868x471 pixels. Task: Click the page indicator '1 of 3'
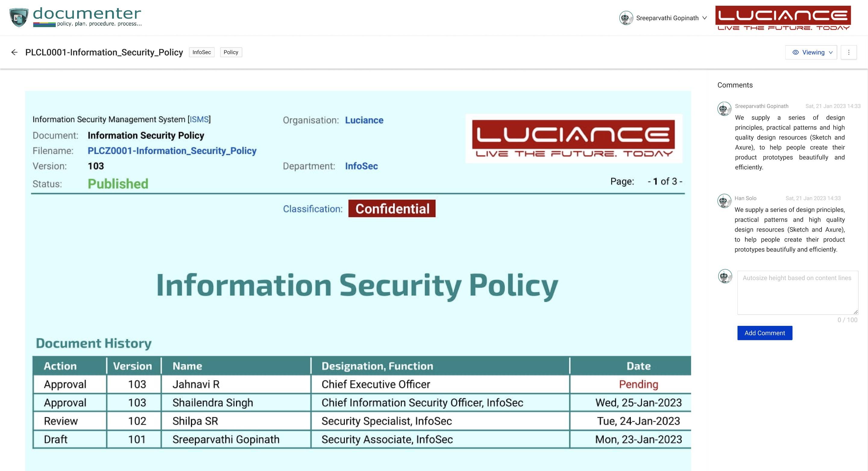coord(665,182)
